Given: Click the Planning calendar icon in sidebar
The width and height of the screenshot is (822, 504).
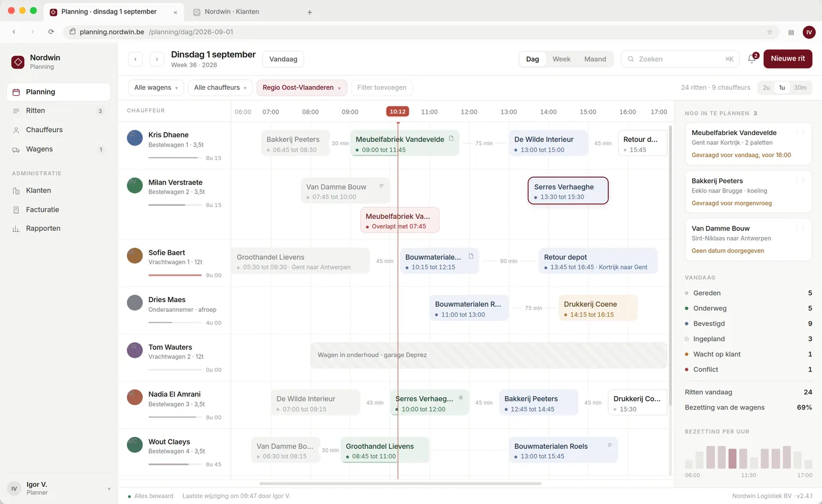Looking at the screenshot, I should pyautogui.click(x=16, y=92).
